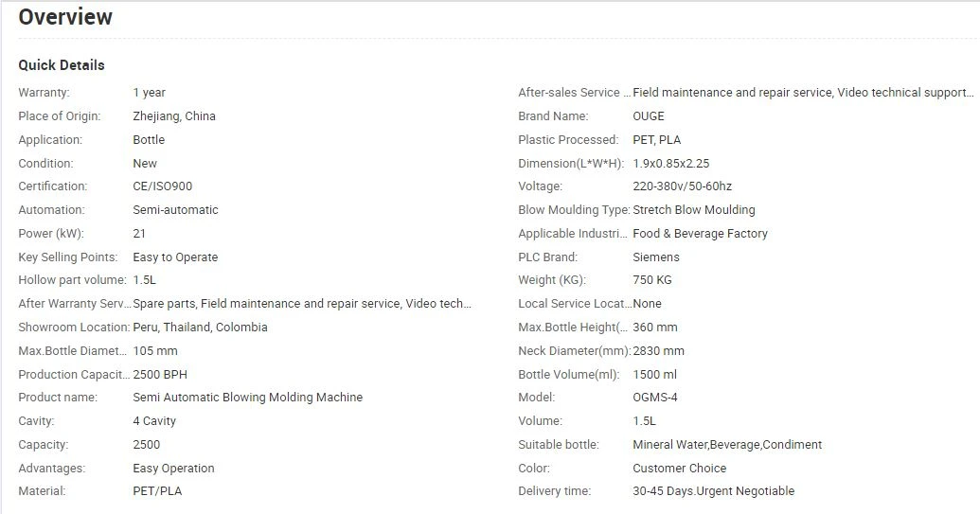The width and height of the screenshot is (980, 514).
Task: Select the Showroom Location value Peru, Thailand, Colombia
Action: click(200, 328)
